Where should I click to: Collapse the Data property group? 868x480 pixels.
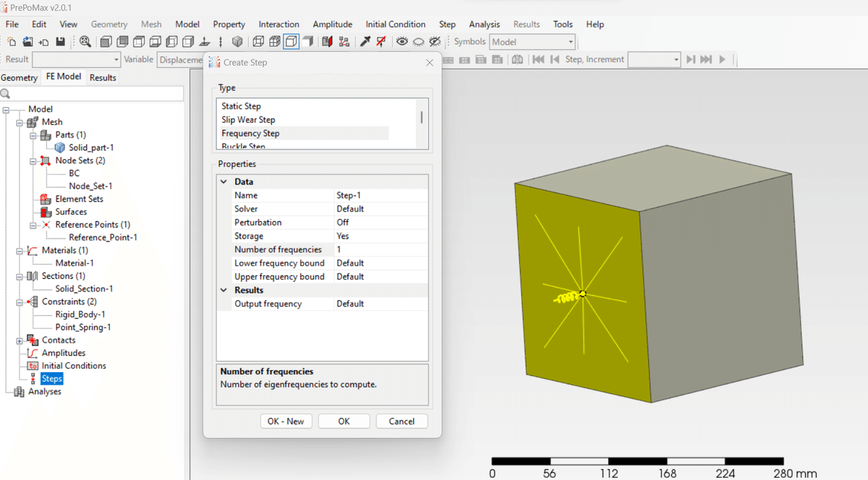[x=224, y=182]
